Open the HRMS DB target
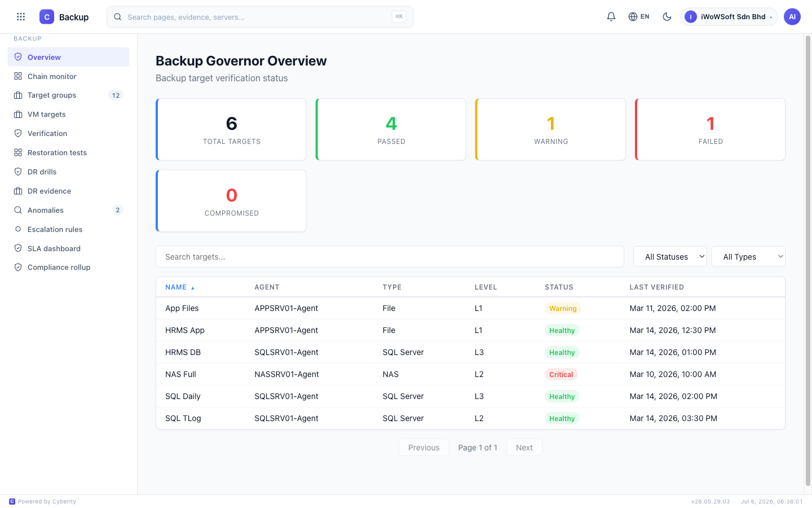Image resolution: width=812 pixels, height=508 pixels. pos(470,352)
